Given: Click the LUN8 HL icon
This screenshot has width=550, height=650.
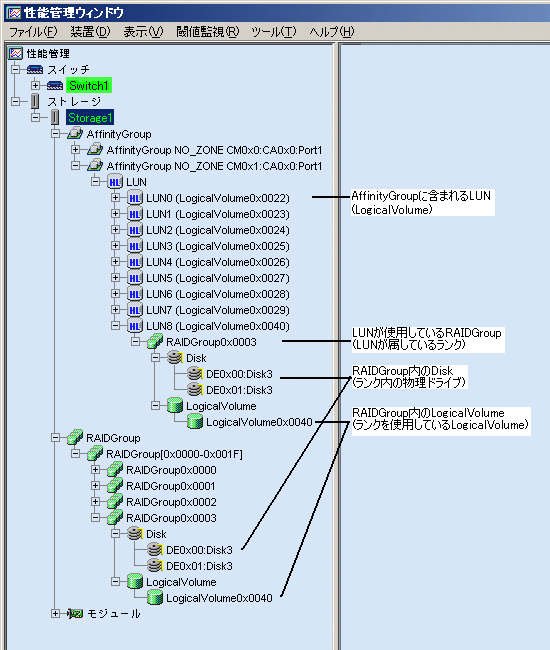Looking at the screenshot, I should (x=135, y=326).
